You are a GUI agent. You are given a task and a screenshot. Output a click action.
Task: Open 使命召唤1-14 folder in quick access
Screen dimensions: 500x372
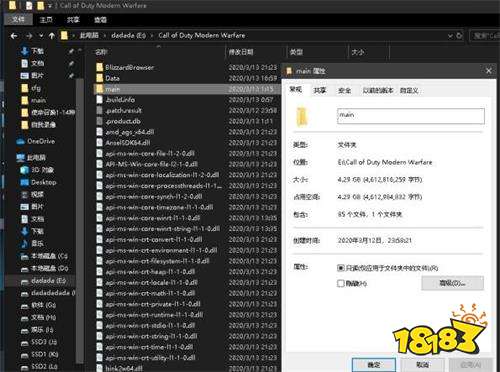click(48, 113)
